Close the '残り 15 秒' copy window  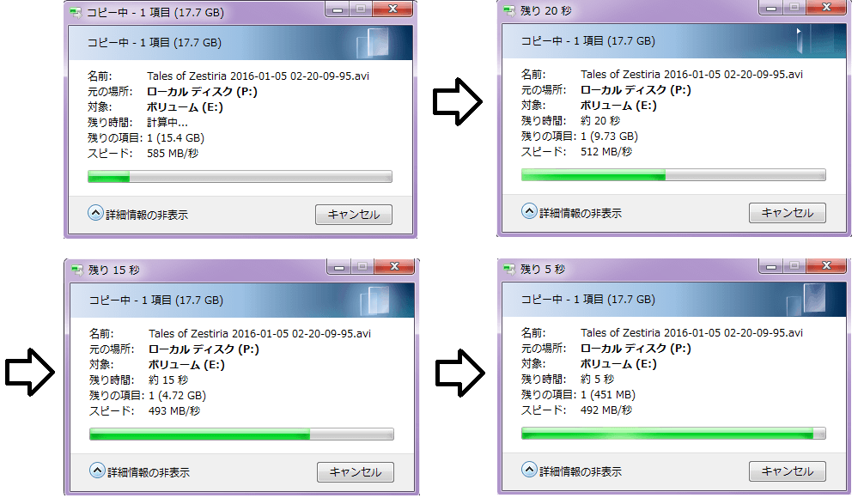point(394,267)
